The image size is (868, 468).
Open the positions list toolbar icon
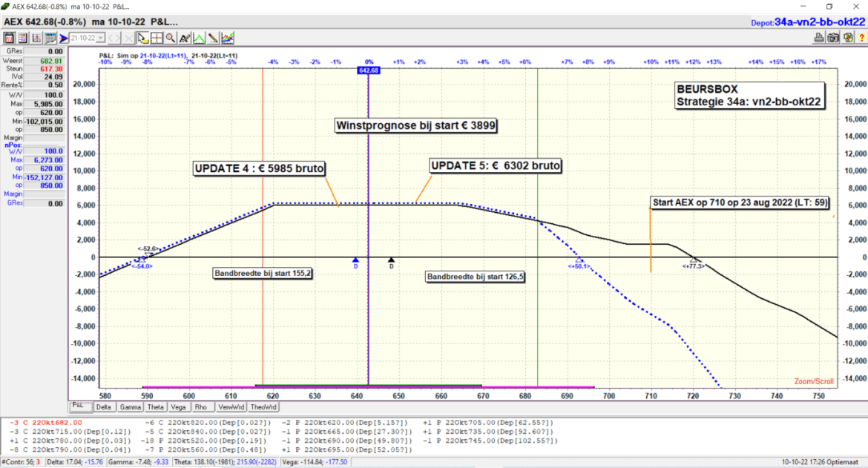(x=23, y=38)
